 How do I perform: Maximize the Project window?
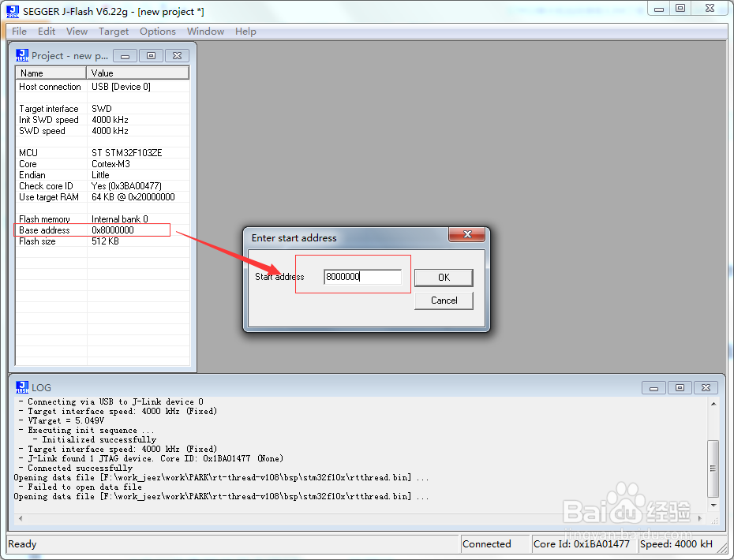151,56
